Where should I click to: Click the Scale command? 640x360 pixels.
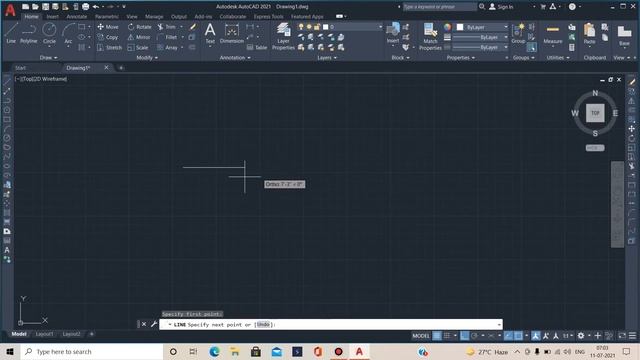pos(138,47)
